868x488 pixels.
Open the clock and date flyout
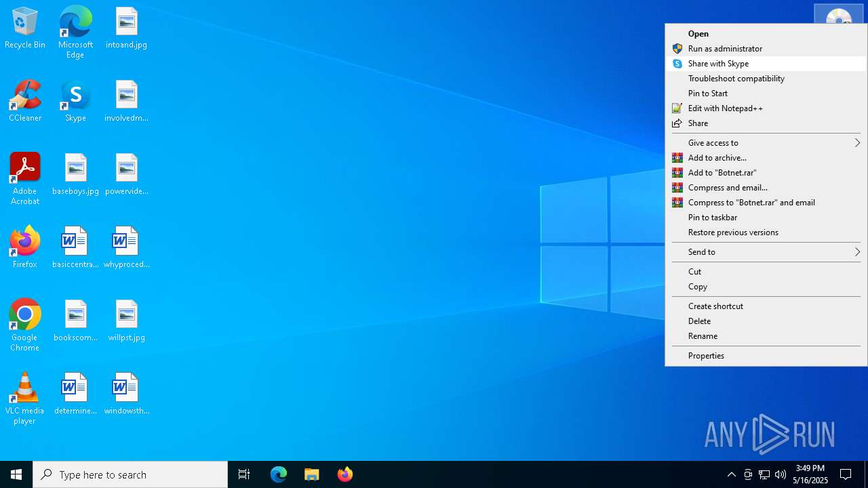pyautogui.click(x=810, y=474)
